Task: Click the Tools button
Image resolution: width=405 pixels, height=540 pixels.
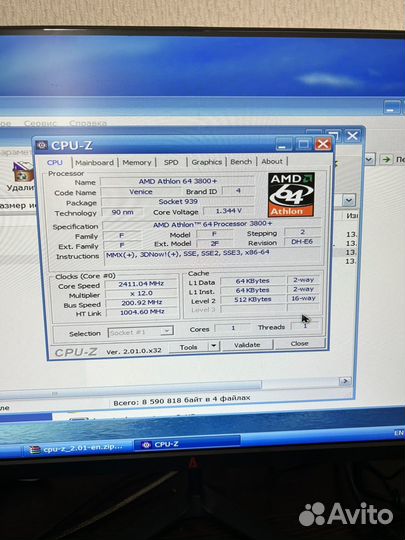Action: 189,347
